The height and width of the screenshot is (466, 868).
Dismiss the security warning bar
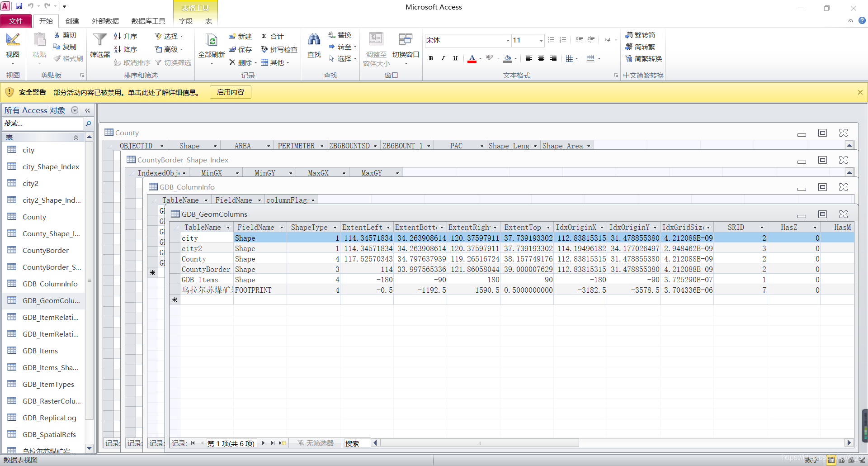pos(860,92)
